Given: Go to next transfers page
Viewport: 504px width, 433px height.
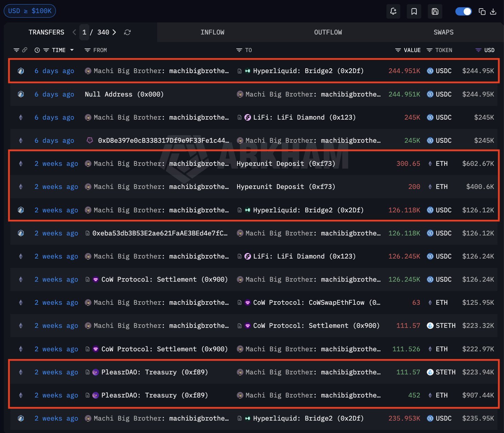Looking at the screenshot, I should pyautogui.click(x=114, y=32).
